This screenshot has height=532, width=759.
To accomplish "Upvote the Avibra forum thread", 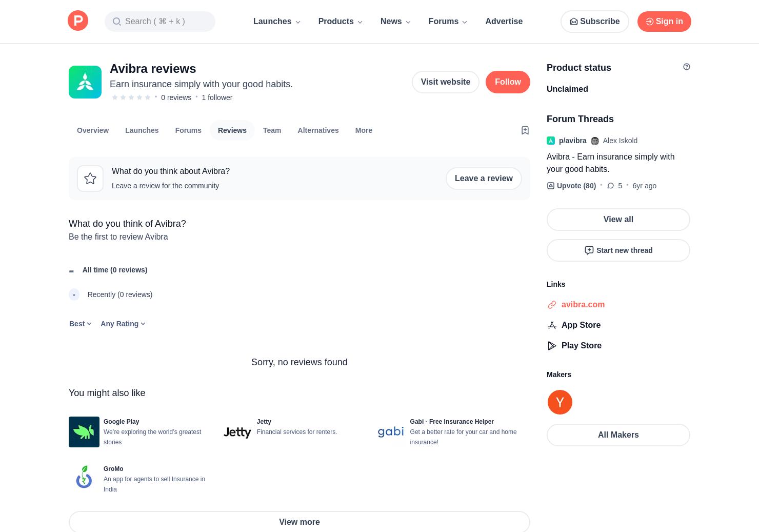I will tap(572, 186).
